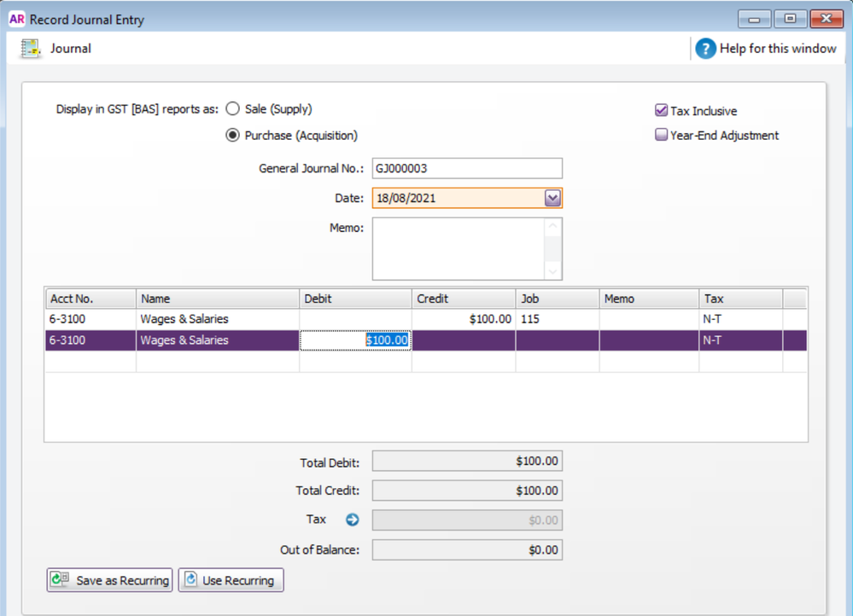Click the Save as Recurring button
Image resolution: width=853 pixels, height=616 pixels.
(x=109, y=580)
